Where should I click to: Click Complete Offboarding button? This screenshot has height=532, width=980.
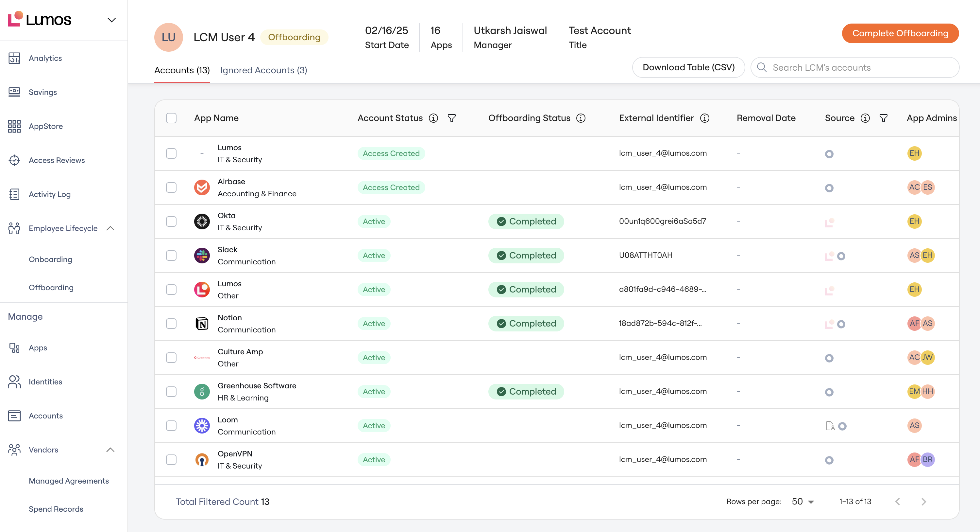(x=900, y=33)
